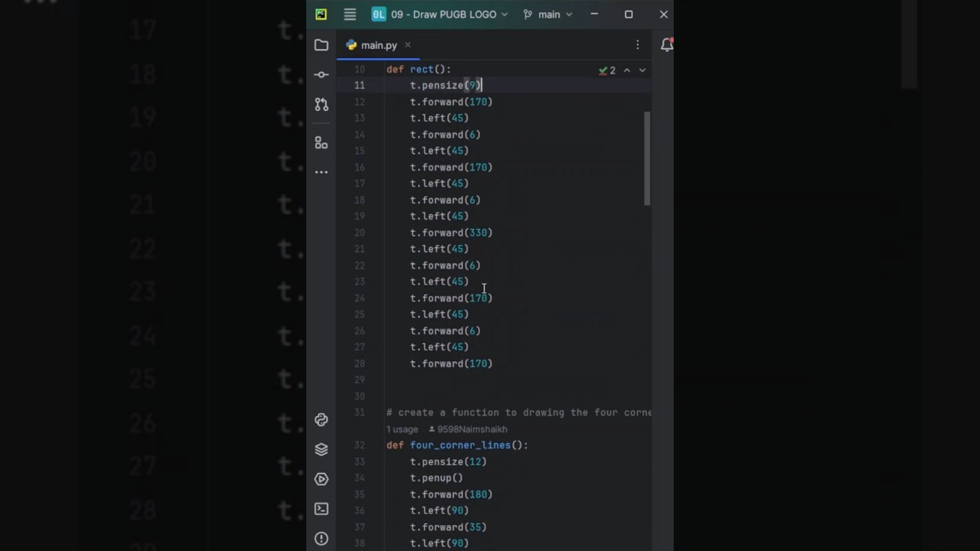Click gutter line number 11
The width and height of the screenshot is (980, 551).
click(x=359, y=85)
